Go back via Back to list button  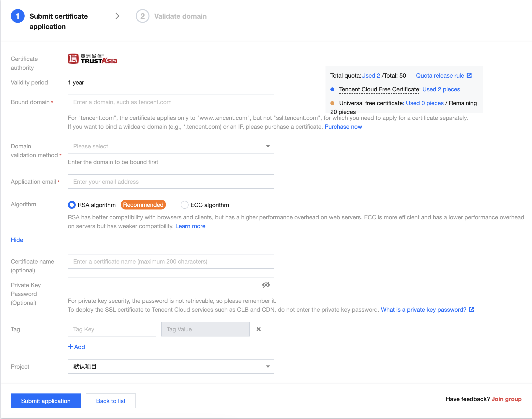[x=111, y=401]
